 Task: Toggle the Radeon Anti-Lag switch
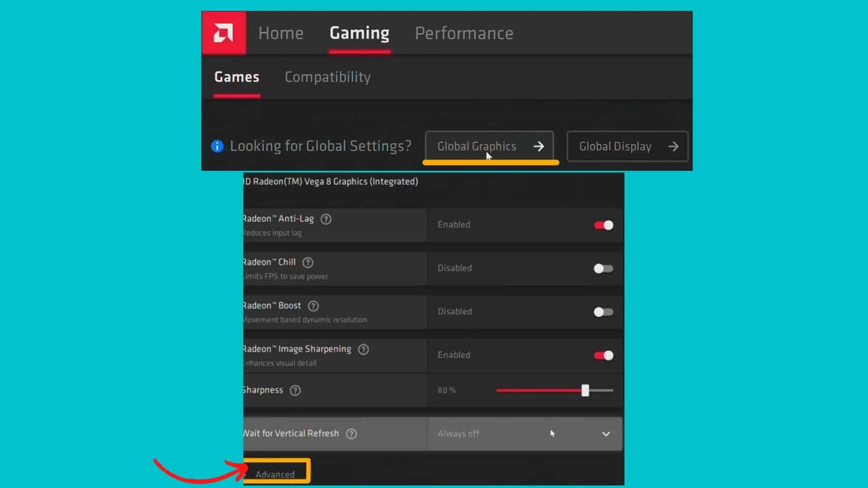coord(603,225)
